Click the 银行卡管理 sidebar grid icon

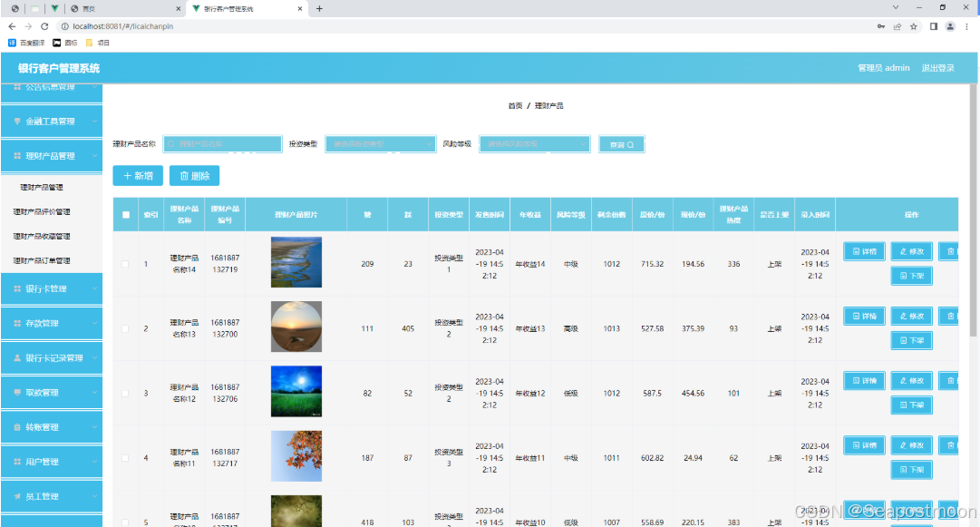point(17,288)
